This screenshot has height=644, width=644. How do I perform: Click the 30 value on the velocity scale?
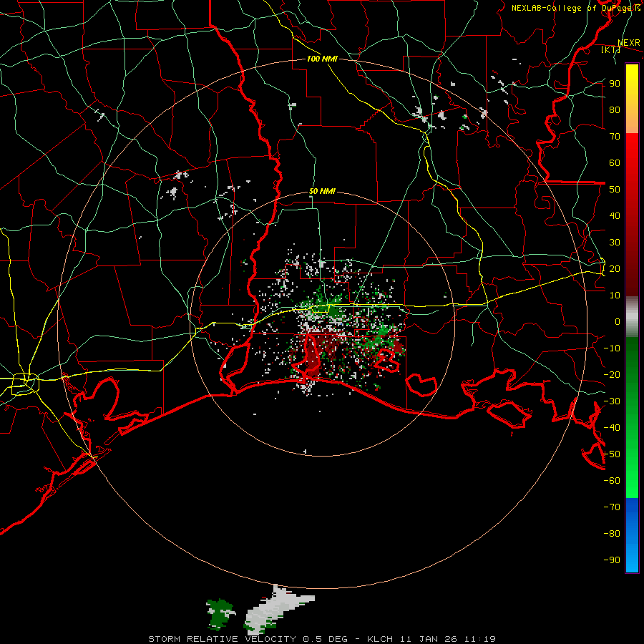point(615,243)
